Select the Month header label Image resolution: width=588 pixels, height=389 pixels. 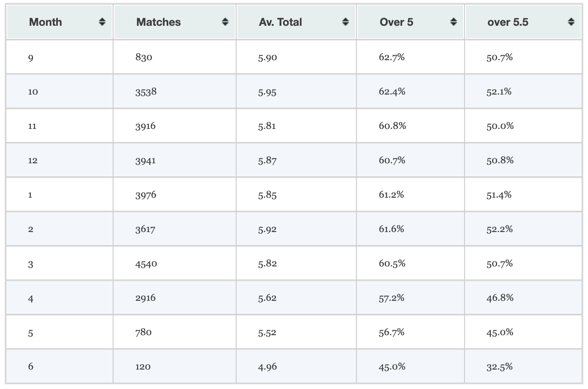(45, 22)
